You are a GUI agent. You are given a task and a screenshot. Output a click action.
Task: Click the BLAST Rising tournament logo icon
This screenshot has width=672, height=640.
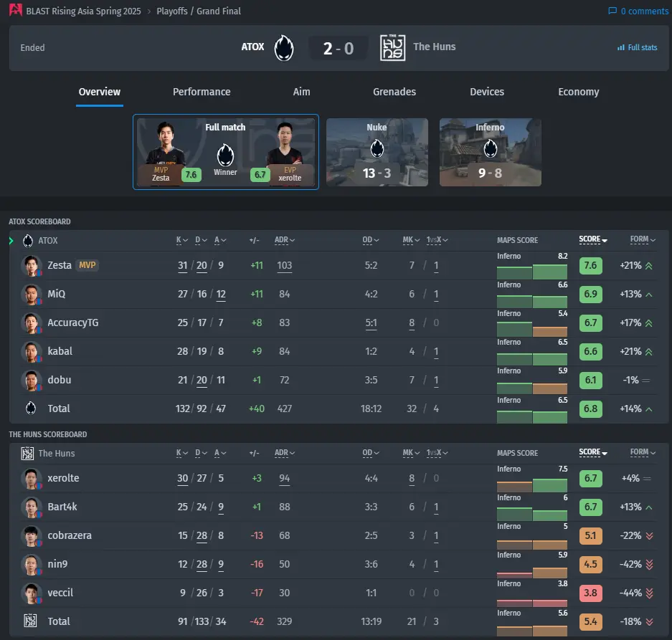(16, 10)
